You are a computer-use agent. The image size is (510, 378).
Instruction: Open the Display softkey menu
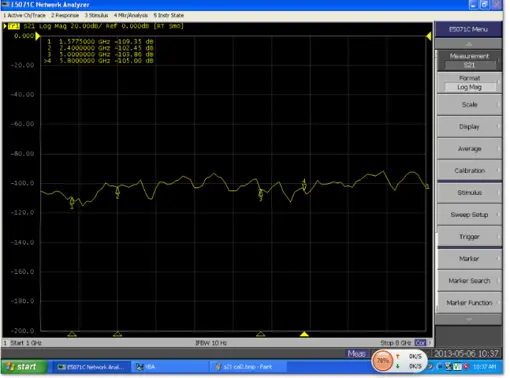tap(469, 127)
